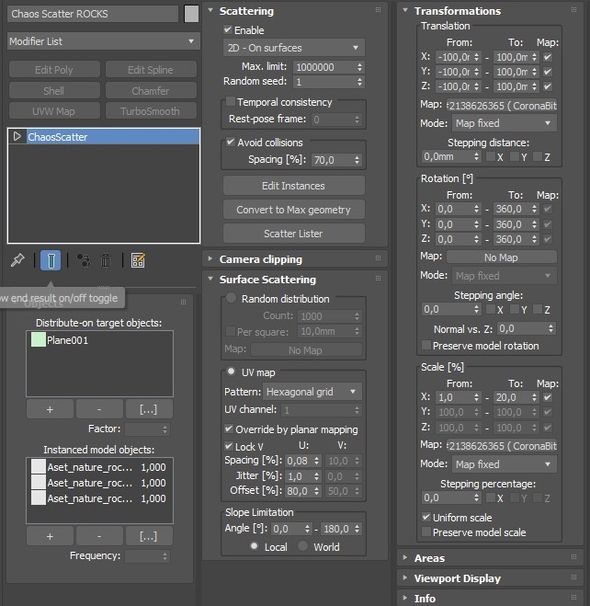Open the Configure Modifier Sets icon
The height and width of the screenshot is (606, 590).
click(138, 260)
